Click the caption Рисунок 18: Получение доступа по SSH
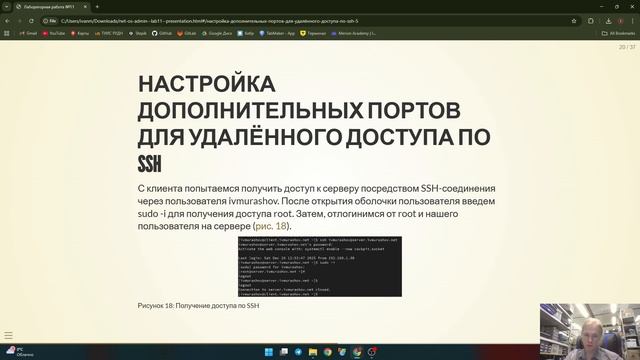Screen dimensions: 640x360 (198, 305)
